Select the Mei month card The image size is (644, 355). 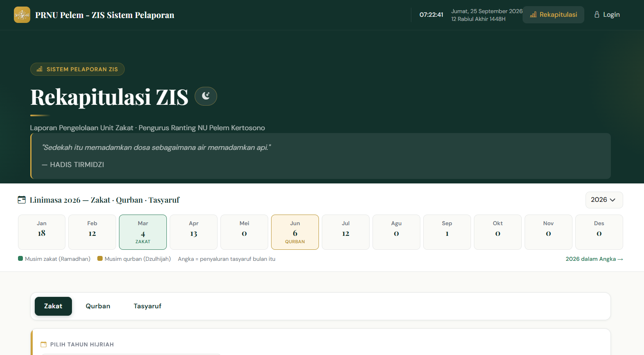coord(244,232)
